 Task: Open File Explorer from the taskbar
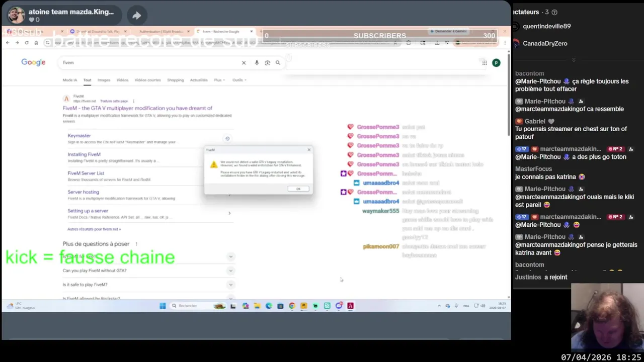(257, 306)
